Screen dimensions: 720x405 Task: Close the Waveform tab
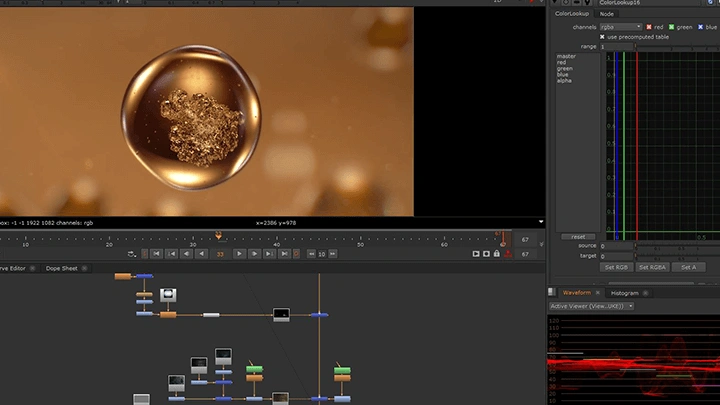[x=597, y=293]
